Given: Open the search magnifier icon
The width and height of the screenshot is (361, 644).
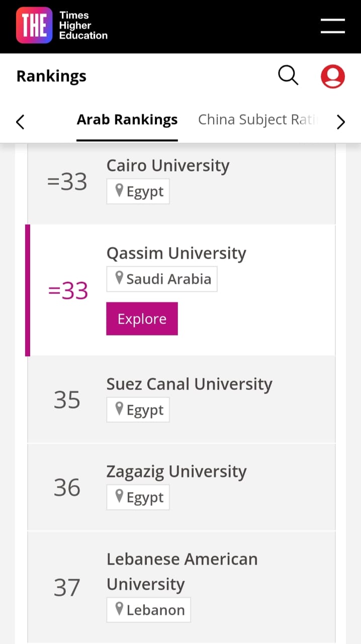Looking at the screenshot, I should click(x=288, y=76).
